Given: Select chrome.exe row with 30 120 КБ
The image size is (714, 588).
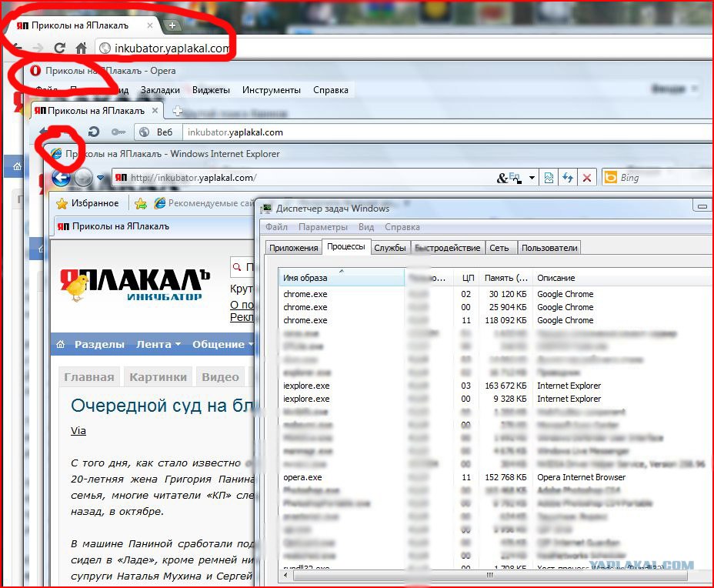Looking at the screenshot, I should point(496,294).
